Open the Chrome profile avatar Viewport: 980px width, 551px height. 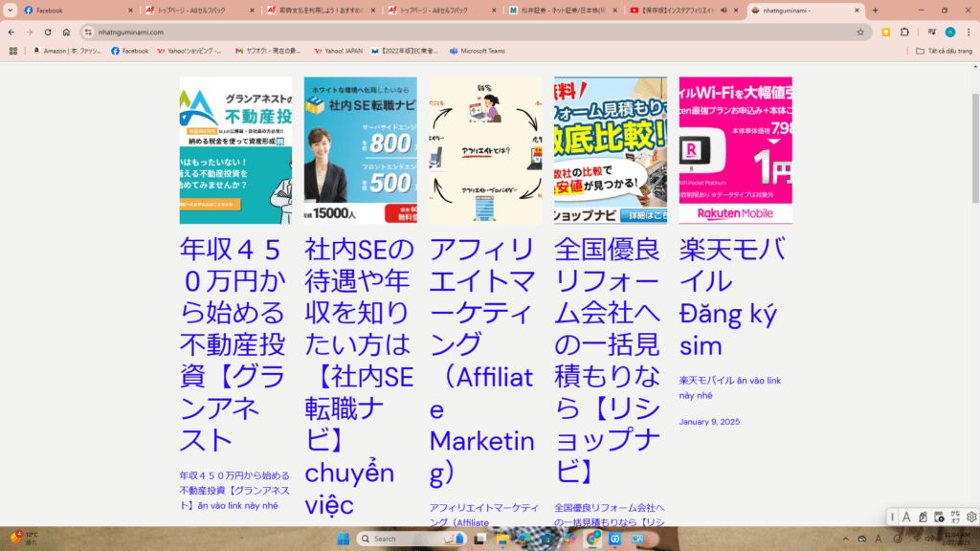pyautogui.click(x=950, y=32)
